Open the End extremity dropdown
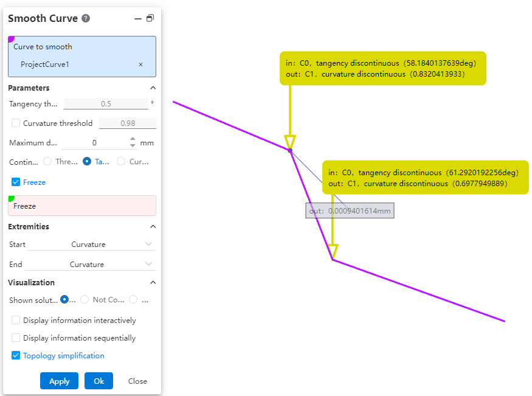 [91, 265]
